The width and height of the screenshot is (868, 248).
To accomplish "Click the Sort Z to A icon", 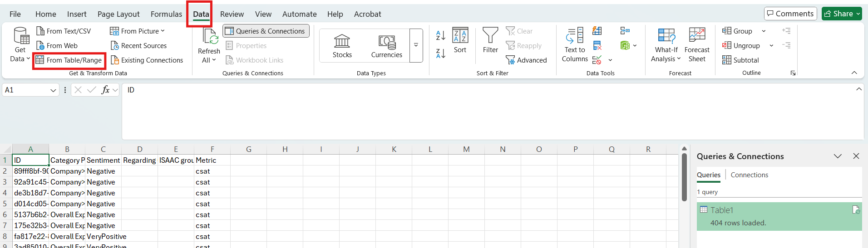I will coord(440,53).
